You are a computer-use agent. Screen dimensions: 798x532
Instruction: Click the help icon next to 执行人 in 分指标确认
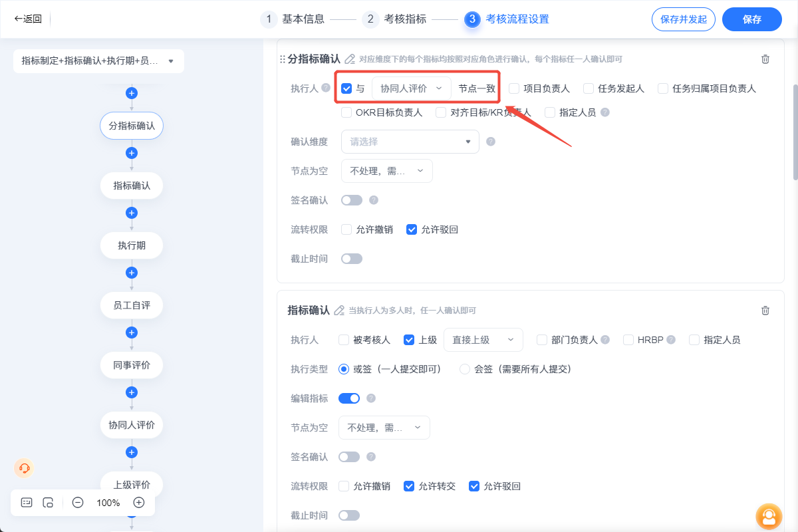click(326, 88)
